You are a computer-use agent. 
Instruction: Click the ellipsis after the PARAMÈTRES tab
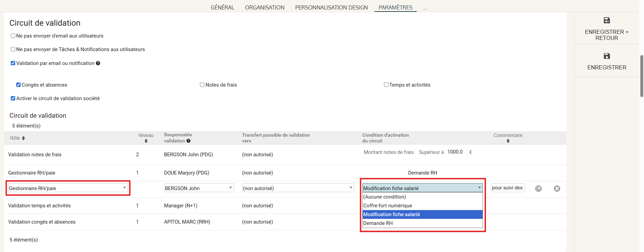(x=425, y=8)
